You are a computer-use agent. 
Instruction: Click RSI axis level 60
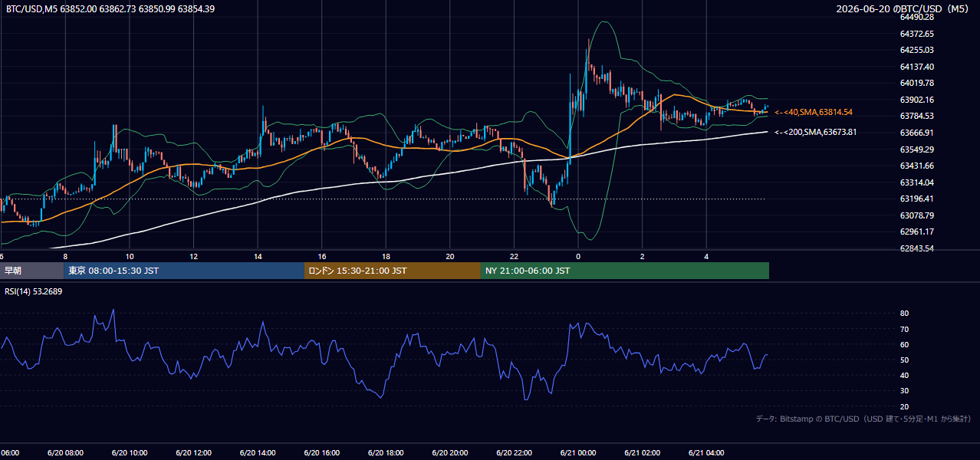click(x=904, y=344)
